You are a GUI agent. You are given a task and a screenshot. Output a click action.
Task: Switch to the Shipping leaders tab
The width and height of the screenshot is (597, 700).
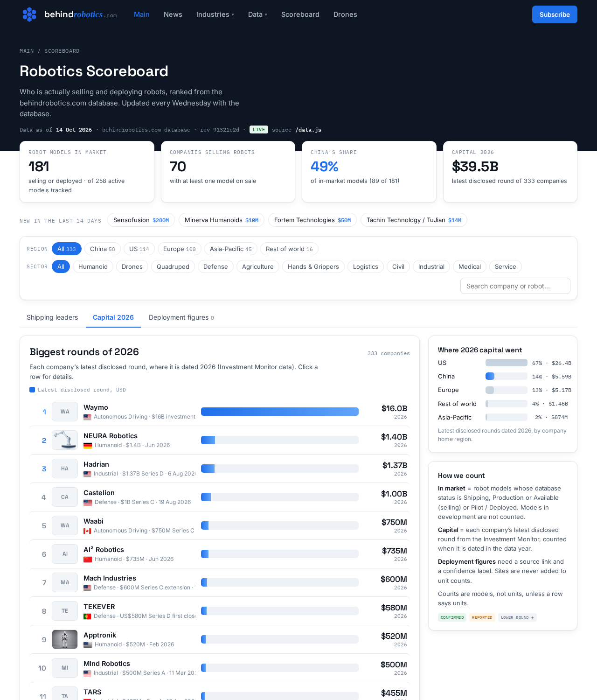tap(52, 317)
